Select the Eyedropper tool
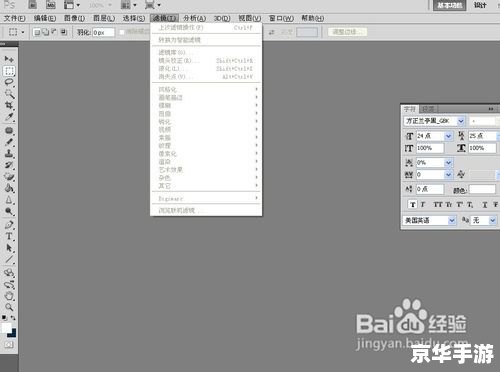500x372 pixels. click(x=9, y=117)
